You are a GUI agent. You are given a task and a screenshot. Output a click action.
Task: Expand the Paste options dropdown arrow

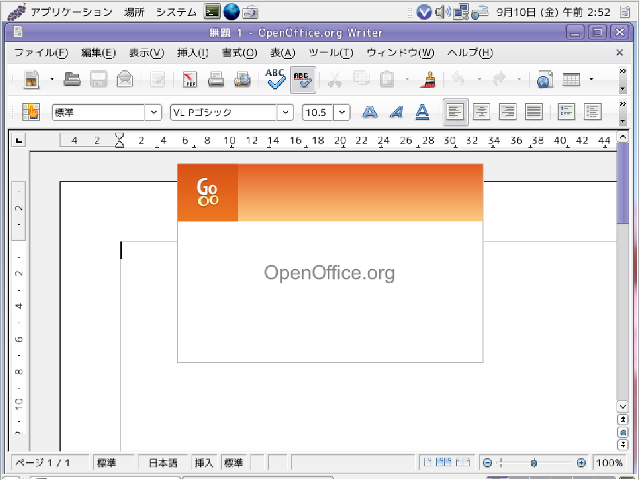pos(407,79)
